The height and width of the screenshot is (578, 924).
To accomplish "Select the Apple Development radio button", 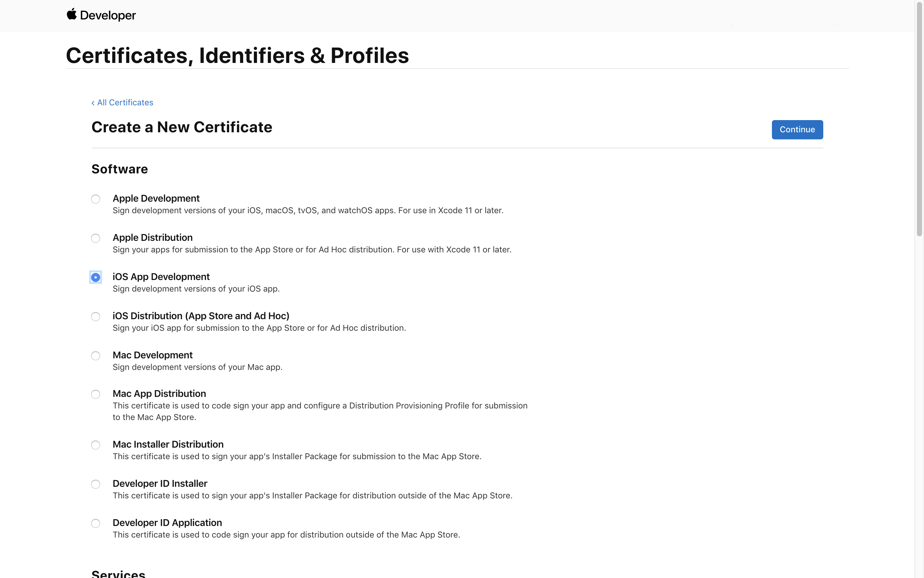I will (96, 199).
